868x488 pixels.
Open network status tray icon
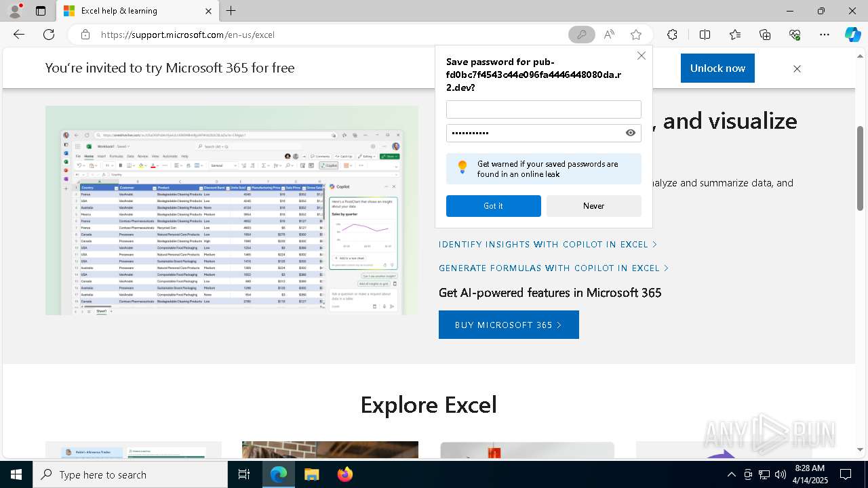click(764, 474)
